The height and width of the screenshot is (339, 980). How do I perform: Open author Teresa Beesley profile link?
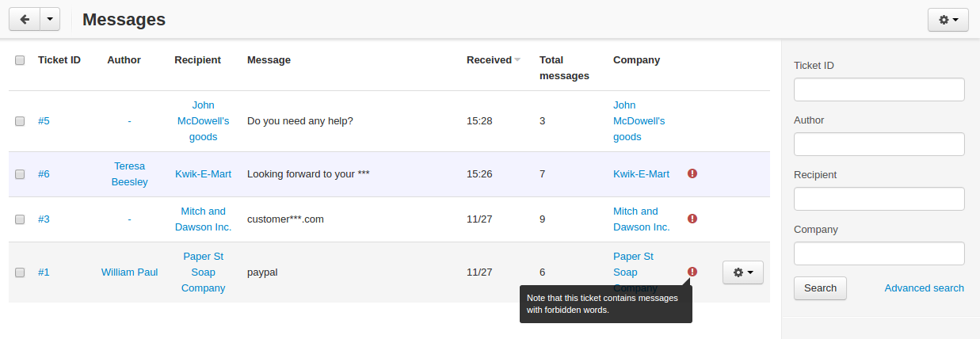[x=130, y=174]
